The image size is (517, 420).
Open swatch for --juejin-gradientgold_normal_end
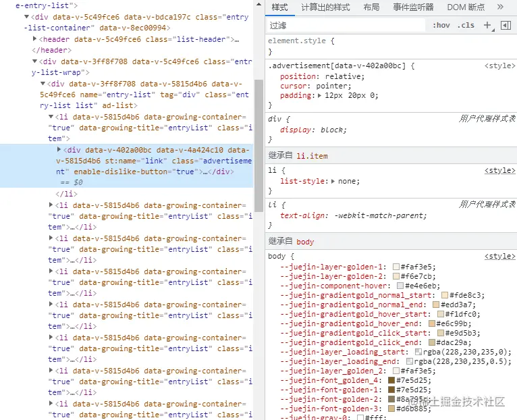point(436,305)
